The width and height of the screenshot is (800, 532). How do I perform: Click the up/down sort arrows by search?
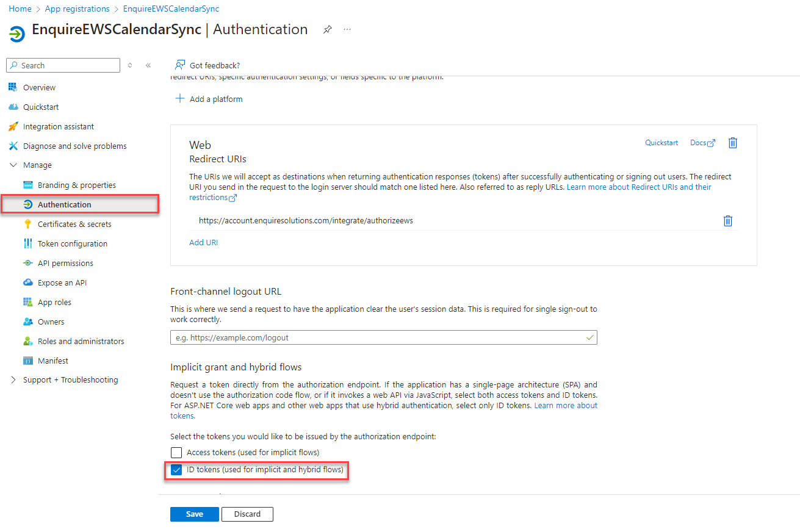click(x=130, y=65)
